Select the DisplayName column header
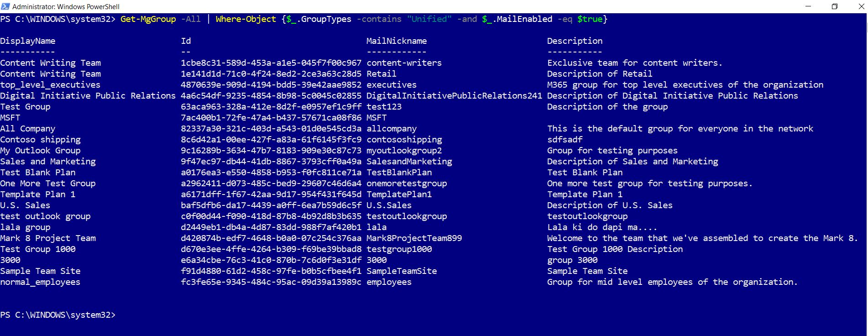Screen dimensions: 868x336 coord(28,41)
